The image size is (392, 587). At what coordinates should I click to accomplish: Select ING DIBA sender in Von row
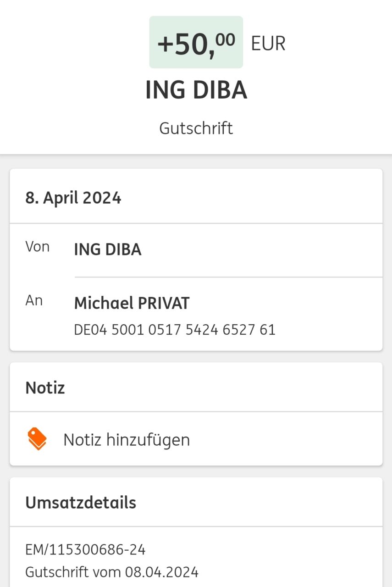[108, 250]
